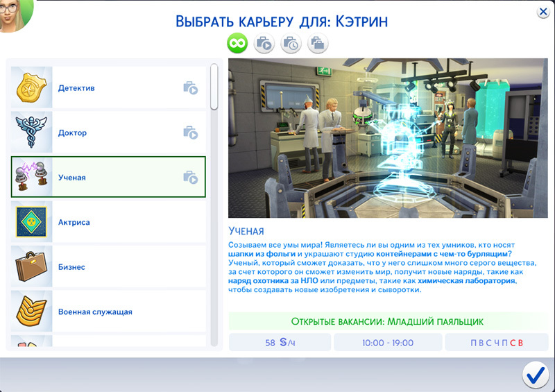Viewport: 555px width, 392px height.
Task: Click the active career indicator in Детектив row
Action: point(190,88)
